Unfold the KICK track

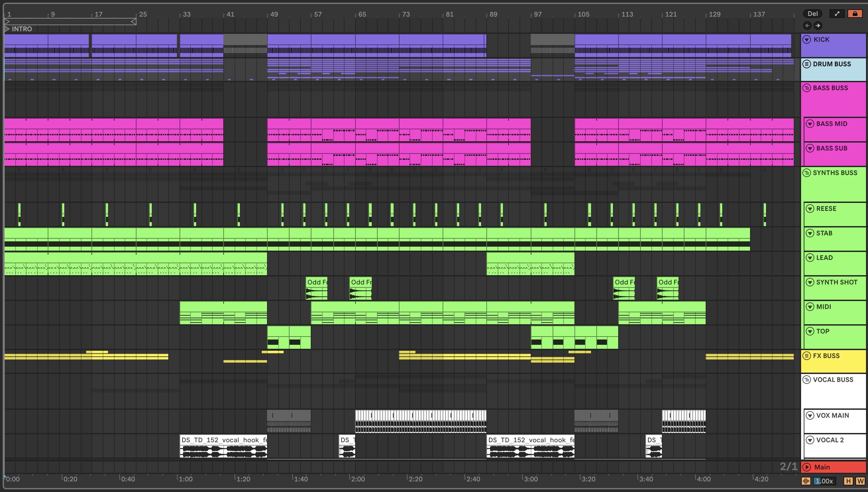coord(807,39)
